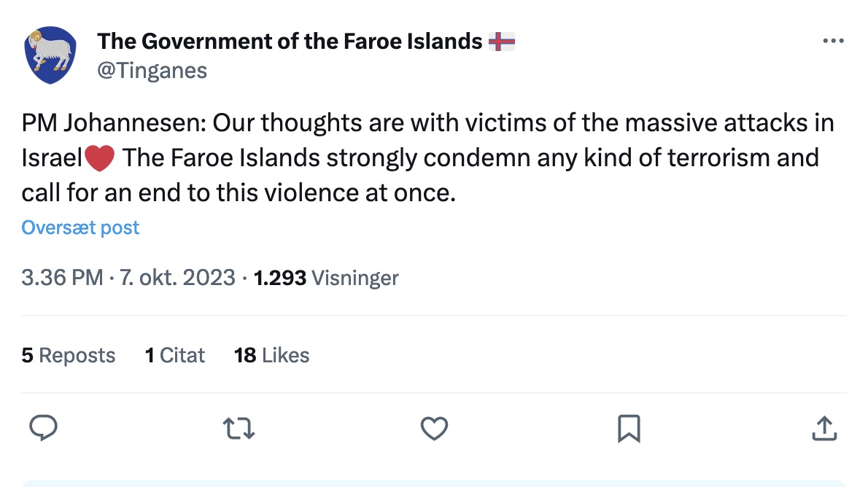Viewport: 868px width, 487px height.
Task: Show the 18 Likes list
Action: (271, 355)
